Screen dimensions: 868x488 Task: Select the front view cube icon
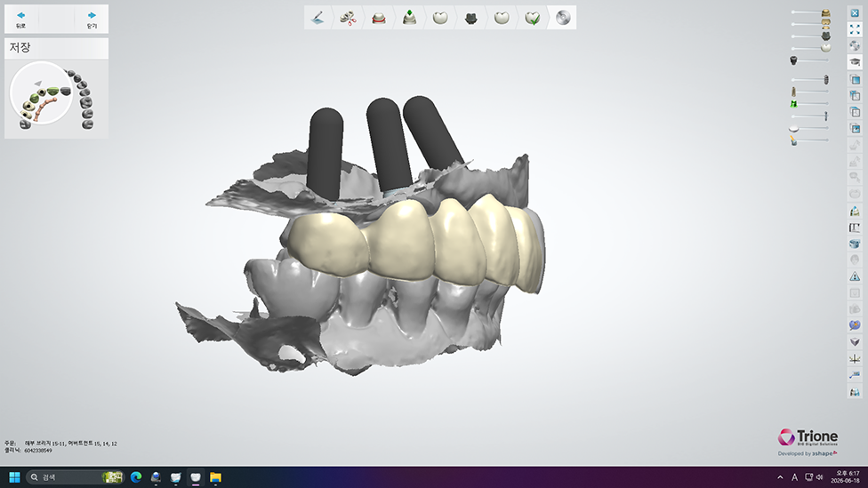coord(855,80)
